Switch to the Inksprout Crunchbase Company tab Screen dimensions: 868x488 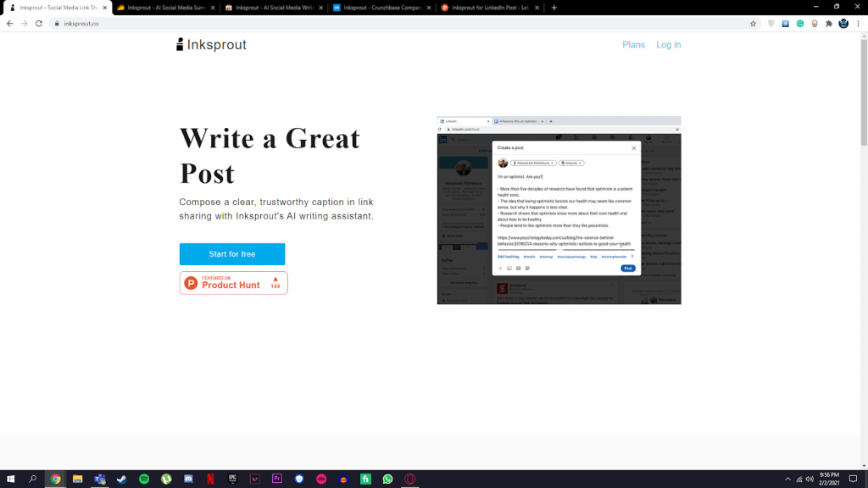click(382, 8)
